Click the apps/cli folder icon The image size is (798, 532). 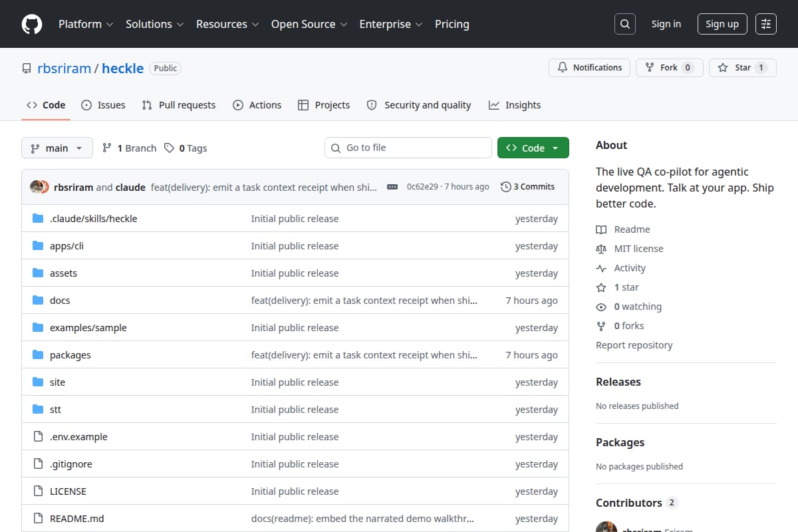pos(38,246)
